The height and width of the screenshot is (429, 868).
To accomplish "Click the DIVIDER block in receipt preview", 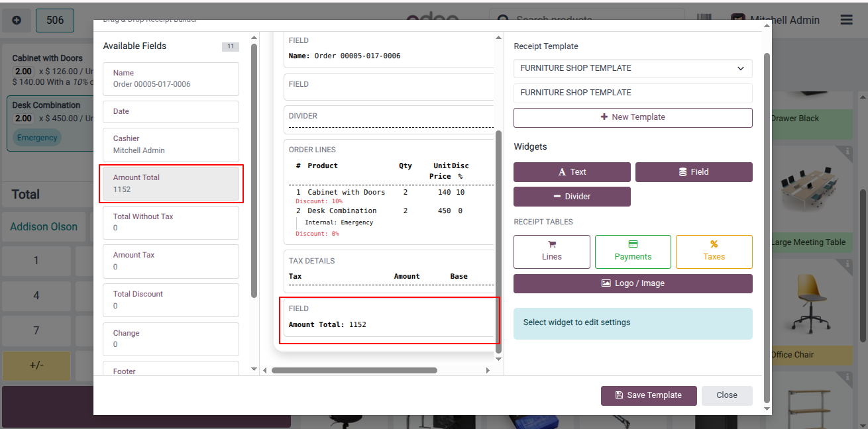I will point(389,120).
